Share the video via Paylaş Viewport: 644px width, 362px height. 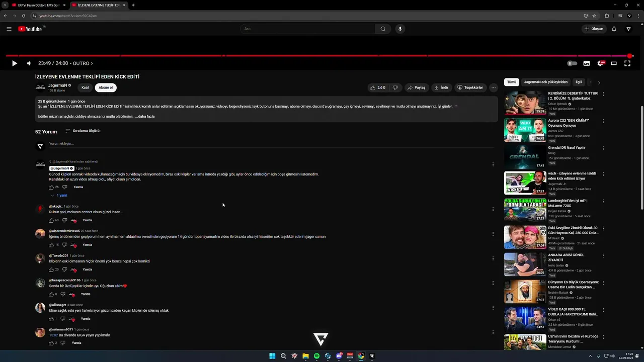point(417,87)
